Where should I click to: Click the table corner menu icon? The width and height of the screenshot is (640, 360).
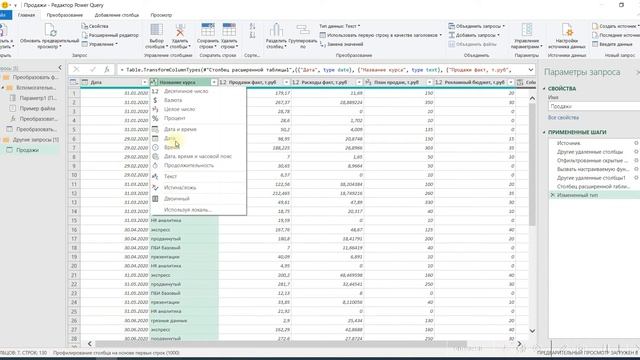pyautogui.click(x=74, y=82)
